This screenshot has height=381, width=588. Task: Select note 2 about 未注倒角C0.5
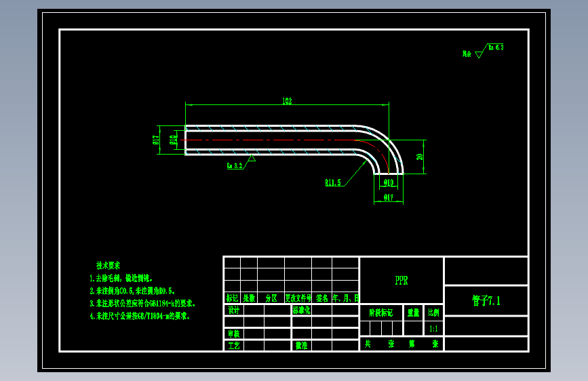click(132, 291)
